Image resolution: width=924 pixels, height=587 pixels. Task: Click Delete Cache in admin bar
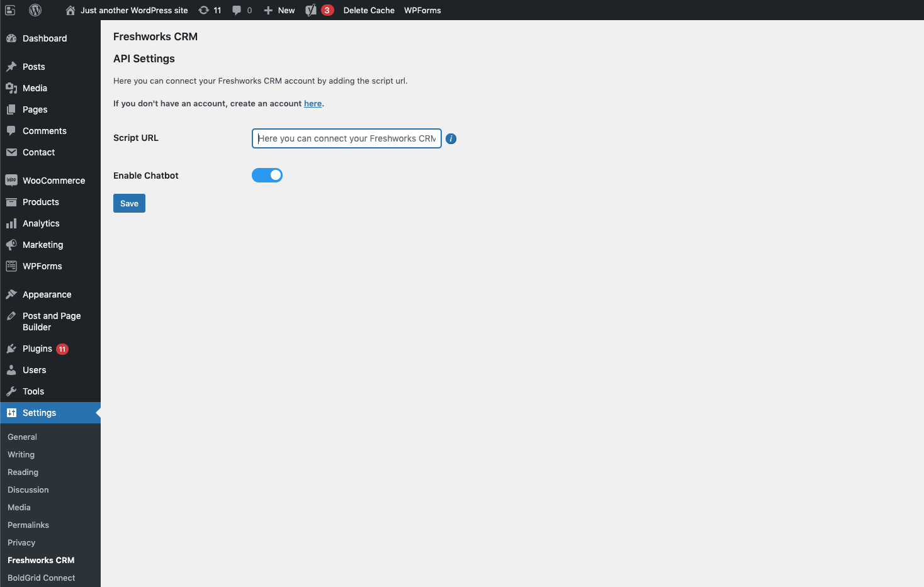click(369, 10)
